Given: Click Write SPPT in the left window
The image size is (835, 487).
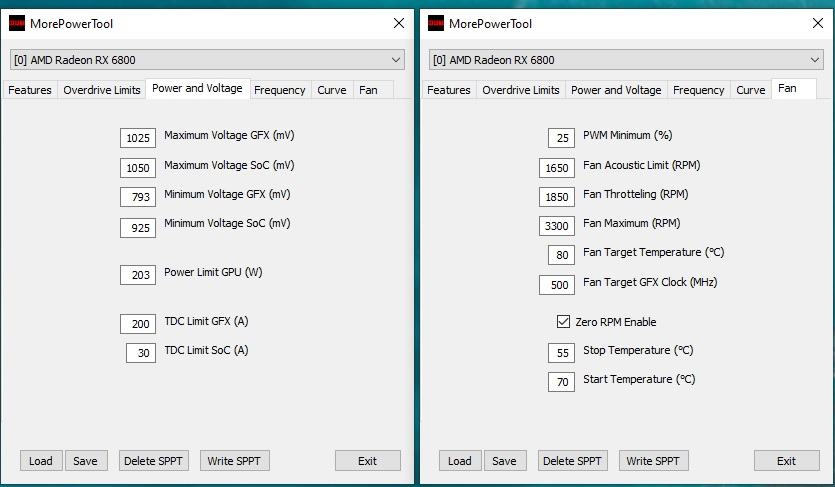Looking at the screenshot, I should click(x=234, y=461).
